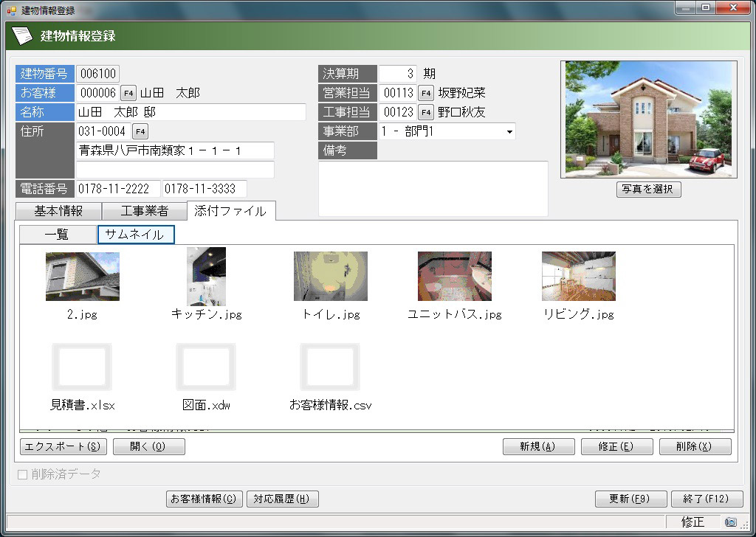Open the 工事業者 tab

click(144, 211)
